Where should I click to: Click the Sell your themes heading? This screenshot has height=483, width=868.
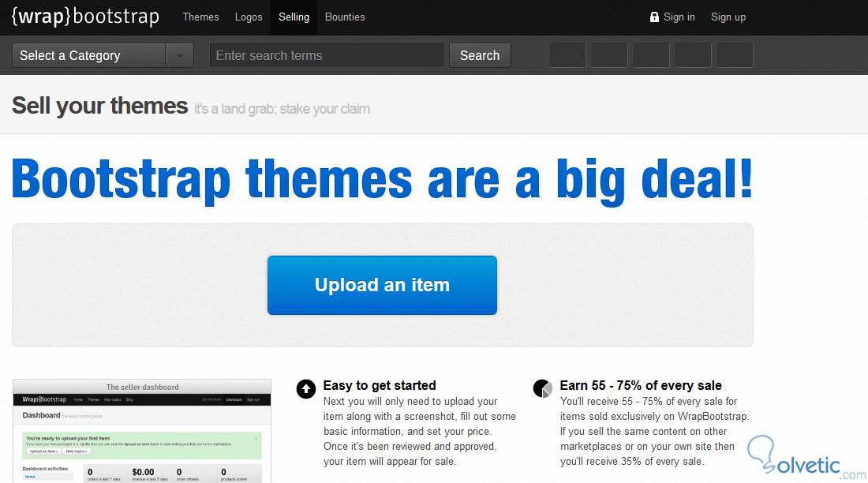pyautogui.click(x=99, y=105)
